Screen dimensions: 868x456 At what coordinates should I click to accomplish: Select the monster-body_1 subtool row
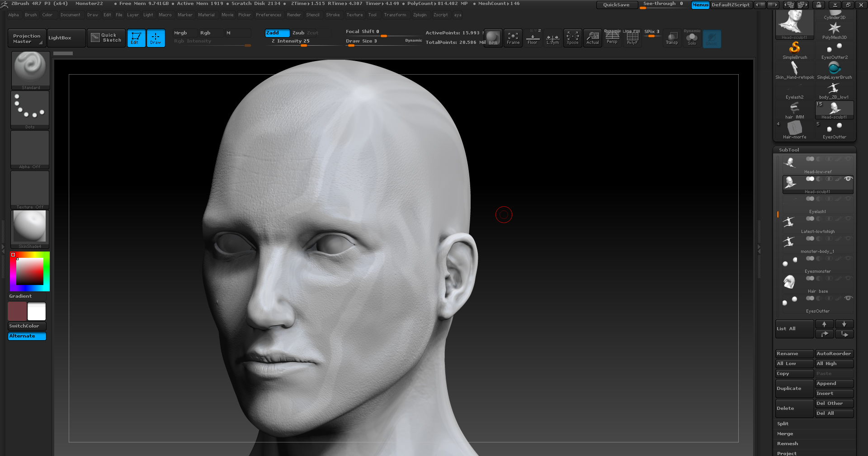point(818,245)
